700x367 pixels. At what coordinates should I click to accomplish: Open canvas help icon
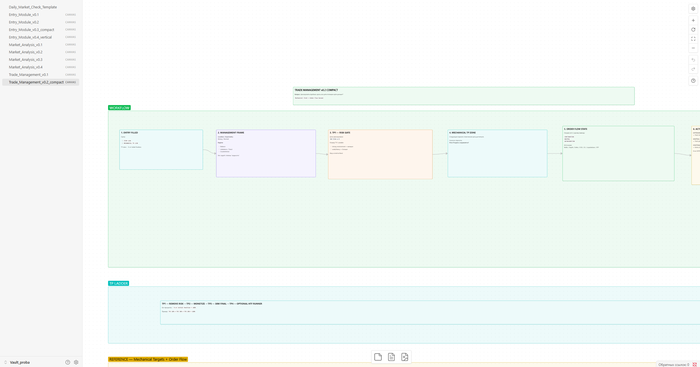pyautogui.click(x=693, y=81)
